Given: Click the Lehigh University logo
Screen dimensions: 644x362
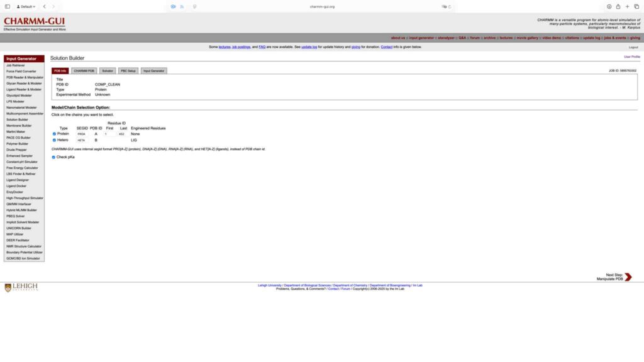Looking at the screenshot, I should (x=21, y=287).
